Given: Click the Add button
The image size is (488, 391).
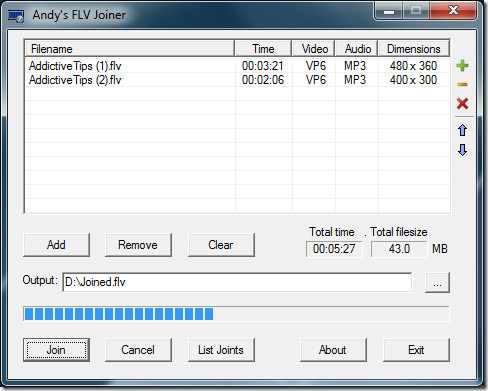Looking at the screenshot, I should pyautogui.click(x=56, y=245).
